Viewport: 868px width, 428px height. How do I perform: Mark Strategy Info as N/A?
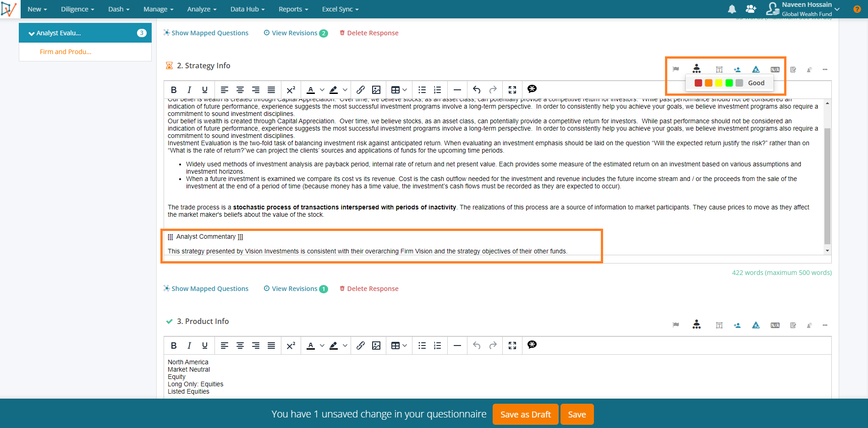pos(775,70)
